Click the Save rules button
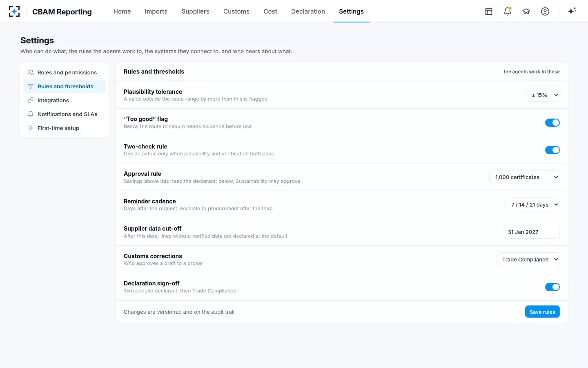The height and width of the screenshot is (368, 588). click(x=542, y=312)
